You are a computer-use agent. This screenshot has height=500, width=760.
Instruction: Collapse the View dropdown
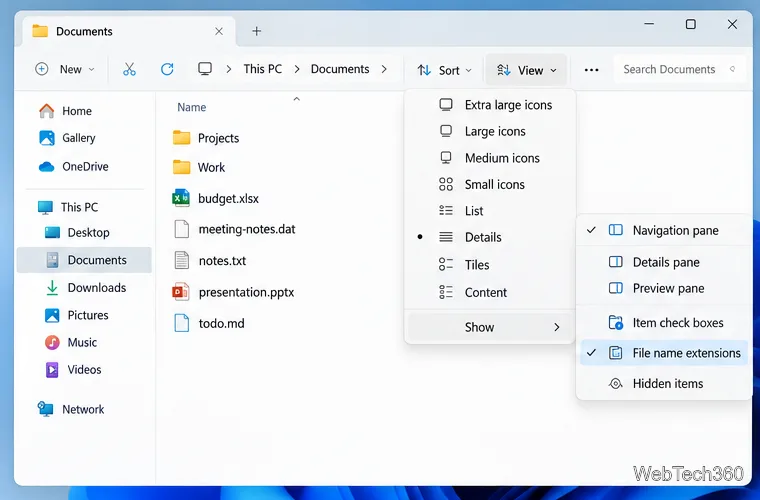(526, 70)
